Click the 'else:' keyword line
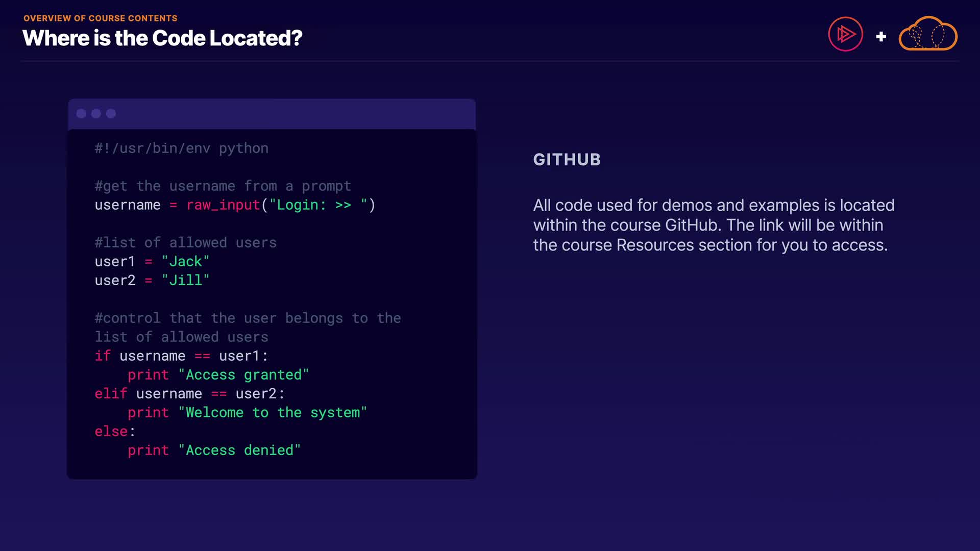The height and width of the screenshot is (551, 980). 115,432
